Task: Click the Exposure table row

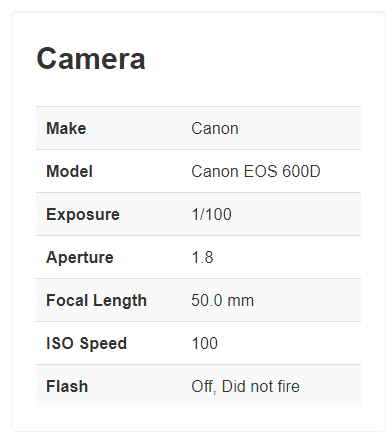Action: pos(198,214)
